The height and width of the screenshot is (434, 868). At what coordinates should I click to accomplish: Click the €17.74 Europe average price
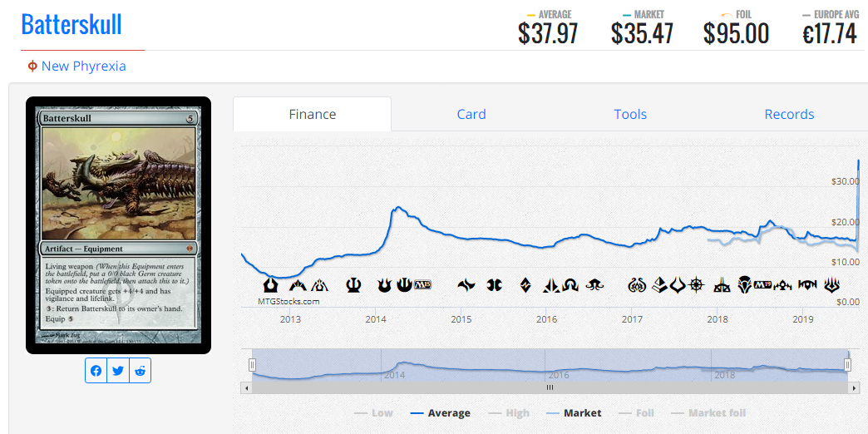(830, 34)
